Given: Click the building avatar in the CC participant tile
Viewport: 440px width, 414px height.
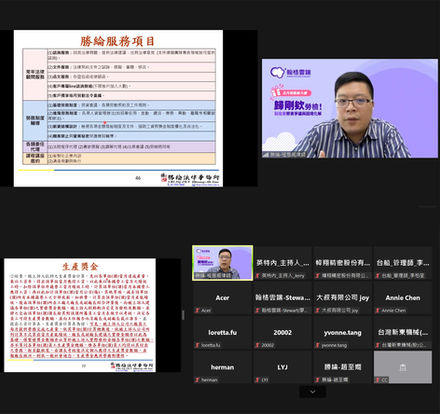Looking at the screenshot, I should click(x=403, y=367).
